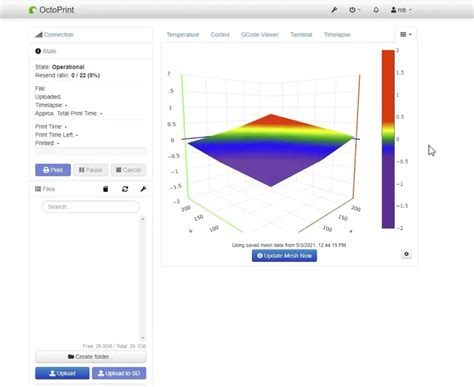The image size is (474, 387).
Task: Click the Update Mesh Now button
Action: pyautogui.click(x=284, y=256)
